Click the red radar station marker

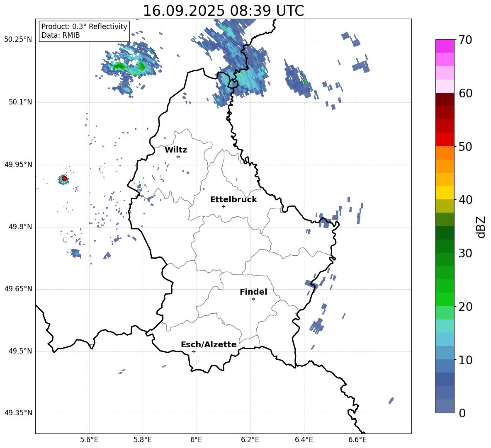click(64, 179)
